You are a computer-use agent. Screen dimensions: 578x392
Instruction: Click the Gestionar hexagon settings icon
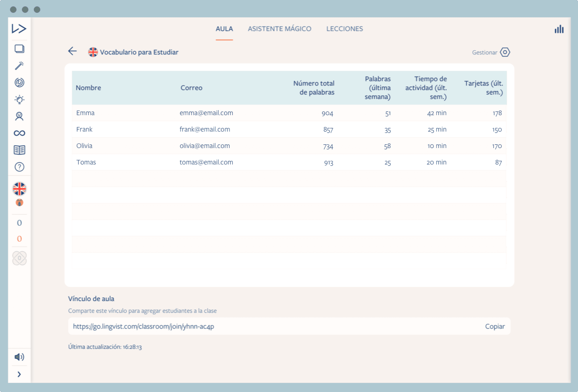click(505, 52)
